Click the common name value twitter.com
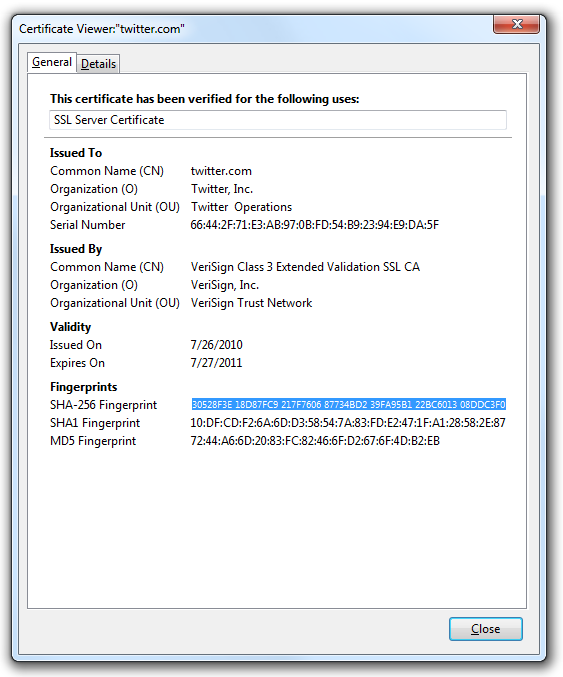This screenshot has height=677, width=563. coord(221,171)
